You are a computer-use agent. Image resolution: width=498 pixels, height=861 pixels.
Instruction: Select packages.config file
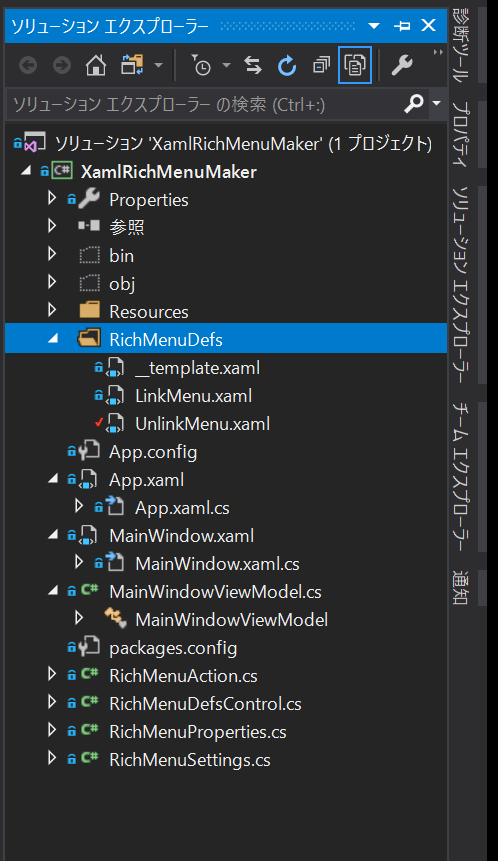173,648
